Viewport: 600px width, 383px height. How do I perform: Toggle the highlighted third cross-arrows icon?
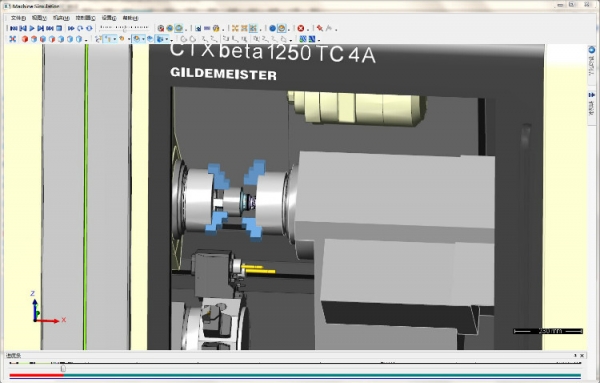click(253, 28)
